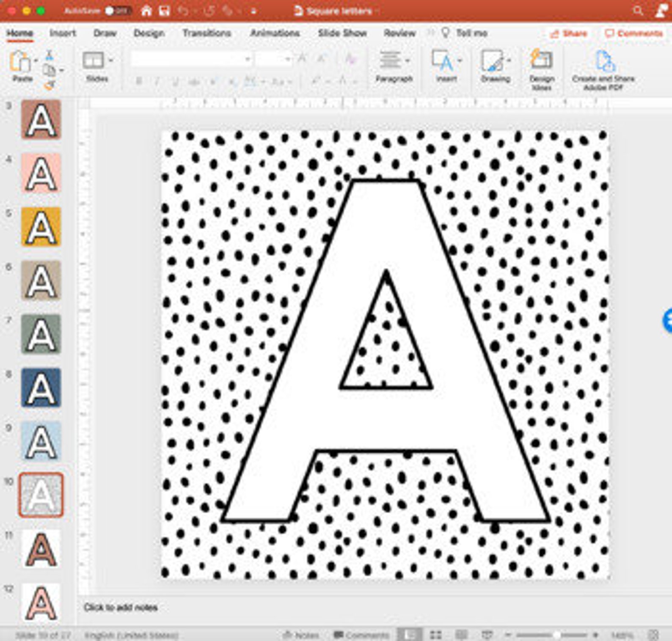Click the Paste clipboard icon
Image resolution: width=672 pixels, height=641 pixels.
click(19, 61)
